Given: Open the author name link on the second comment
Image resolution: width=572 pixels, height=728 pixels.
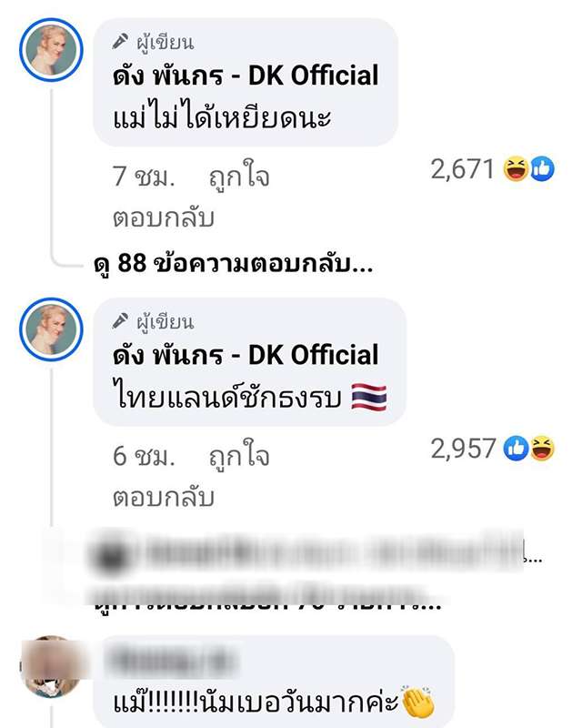Looking at the screenshot, I should click(x=246, y=355).
